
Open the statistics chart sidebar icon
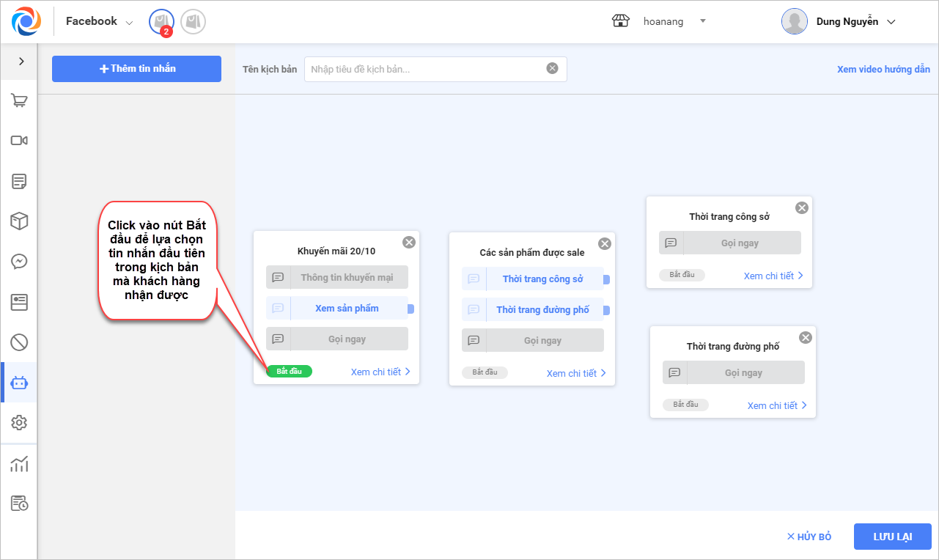(x=19, y=464)
